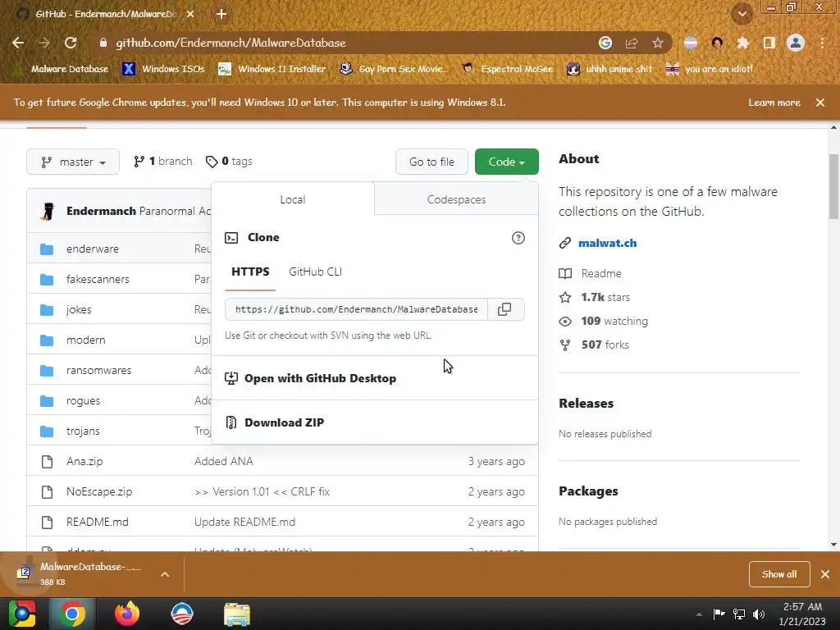The height and width of the screenshot is (630, 840).
Task: Open the ransomwares folder
Action: point(98,370)
